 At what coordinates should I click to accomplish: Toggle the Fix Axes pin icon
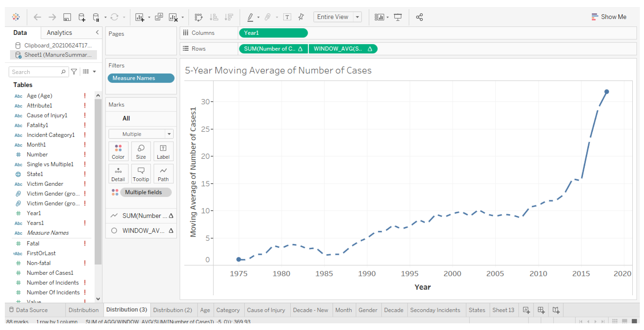[301, 17]
